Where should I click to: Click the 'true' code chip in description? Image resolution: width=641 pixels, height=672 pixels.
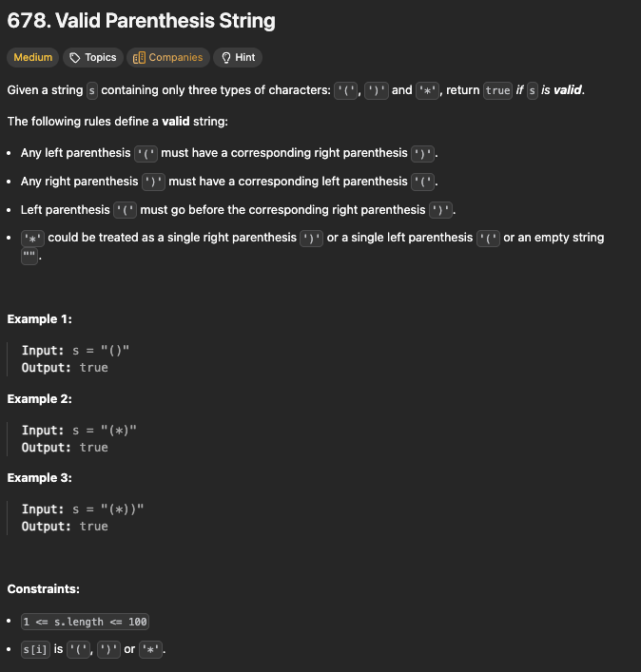(x=497, y=90)
